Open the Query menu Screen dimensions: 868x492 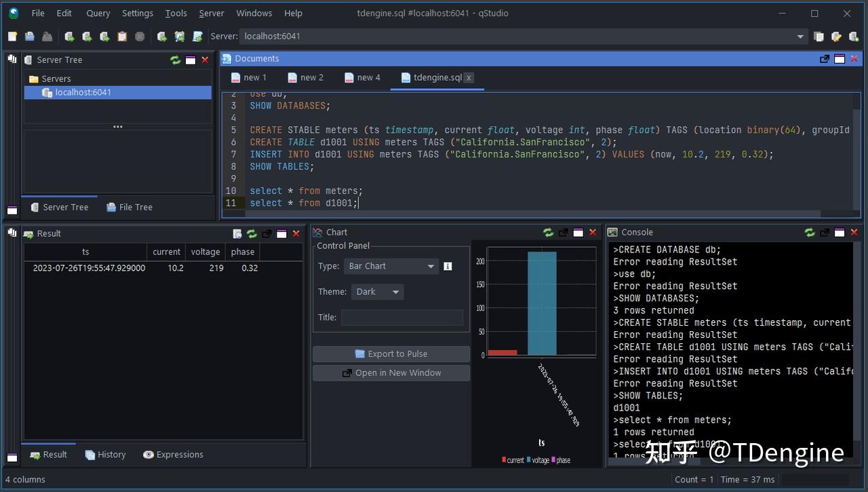(98, 13)
